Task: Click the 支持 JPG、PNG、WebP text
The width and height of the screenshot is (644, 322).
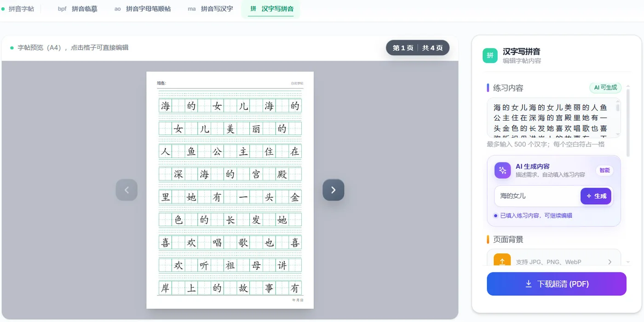Action: point(548,262)
